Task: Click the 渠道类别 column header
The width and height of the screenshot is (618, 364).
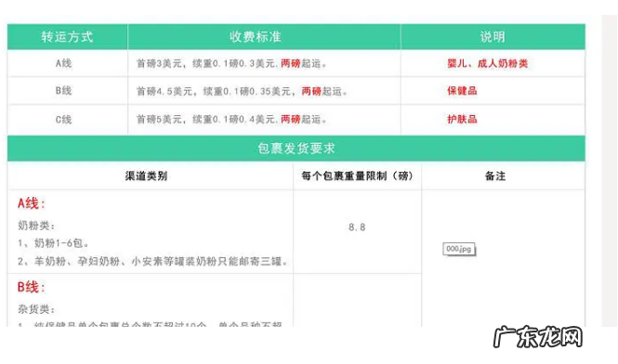Action: (146, 175)
